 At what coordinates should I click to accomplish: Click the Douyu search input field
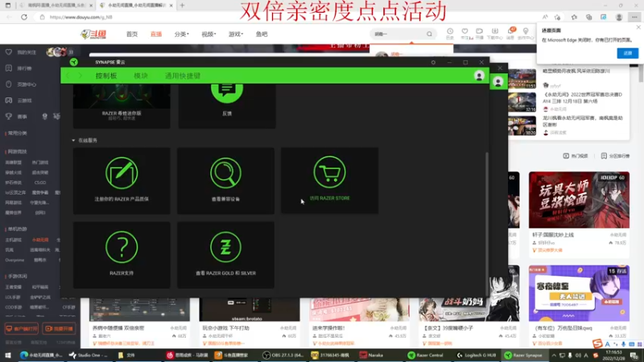[398, 34]
